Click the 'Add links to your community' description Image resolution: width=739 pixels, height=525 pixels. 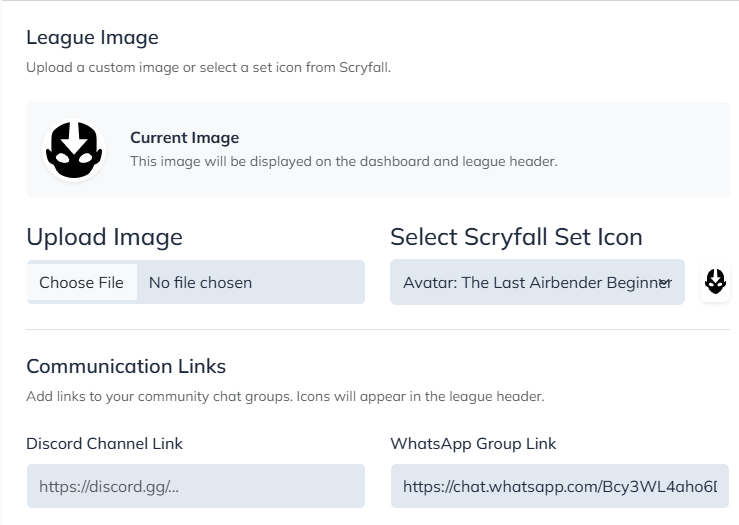pyautogui.click(x=285, y=396)
